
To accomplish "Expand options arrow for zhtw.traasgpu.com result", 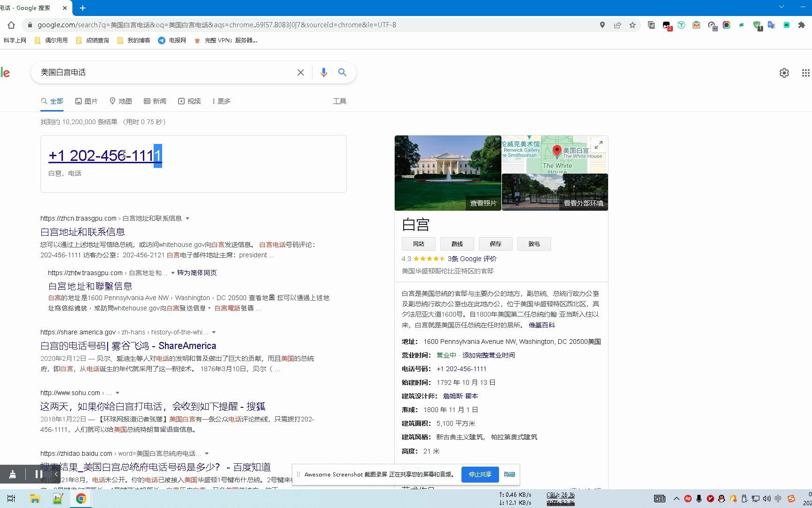I will [173, 273].
